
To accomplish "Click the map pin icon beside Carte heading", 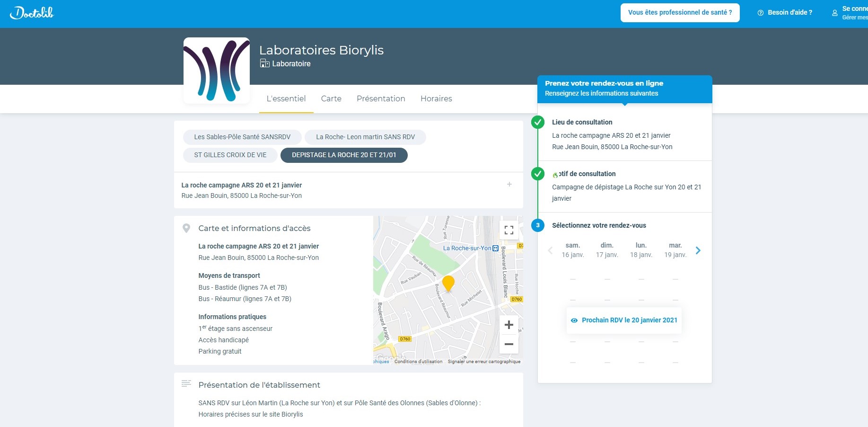I will pos(186,228).
